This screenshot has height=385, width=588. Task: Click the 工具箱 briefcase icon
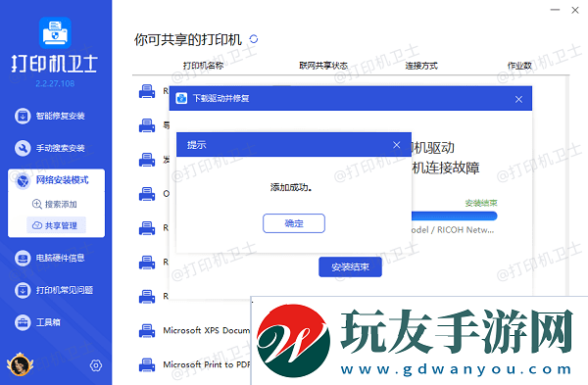pyautogui.click(x=23, y=322)
